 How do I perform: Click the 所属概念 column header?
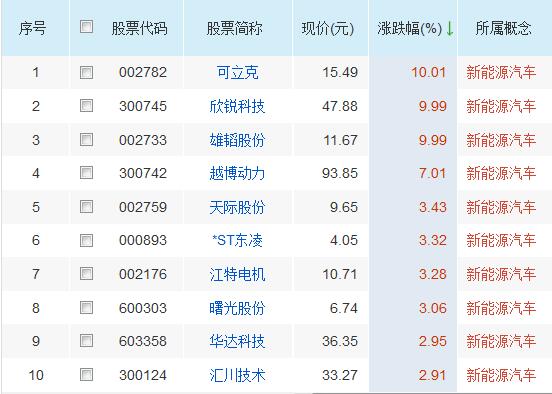[x=503, y=29]
